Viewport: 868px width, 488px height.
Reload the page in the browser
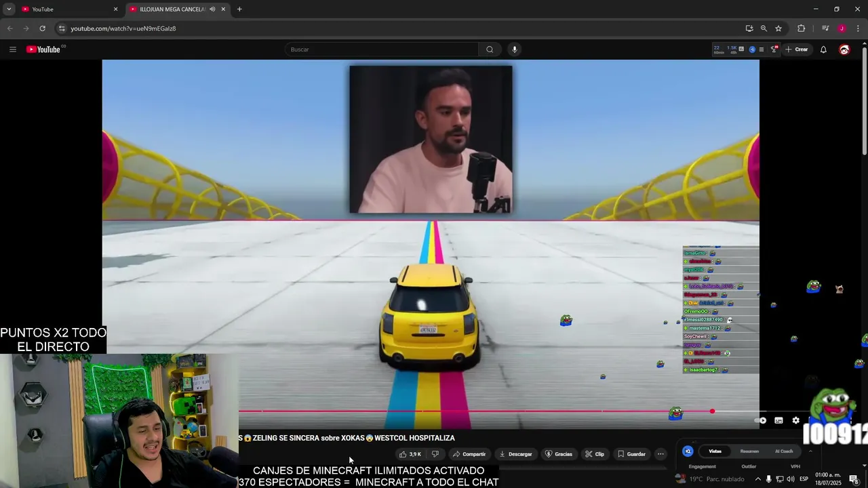point(42,28)
